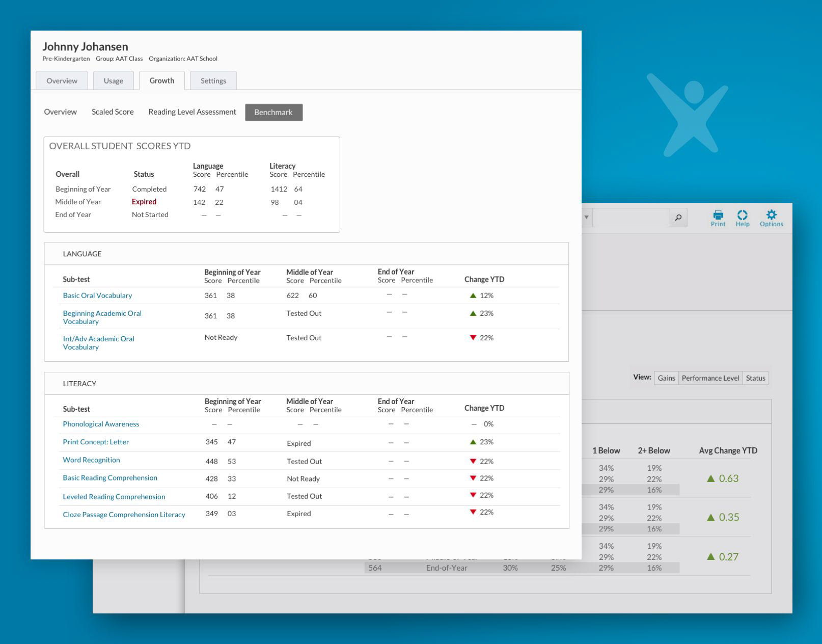Screen dimensions: 822x644
Task: Click the OVERALL STUDENT SCORES YTD heading
Action: (120, 146)
